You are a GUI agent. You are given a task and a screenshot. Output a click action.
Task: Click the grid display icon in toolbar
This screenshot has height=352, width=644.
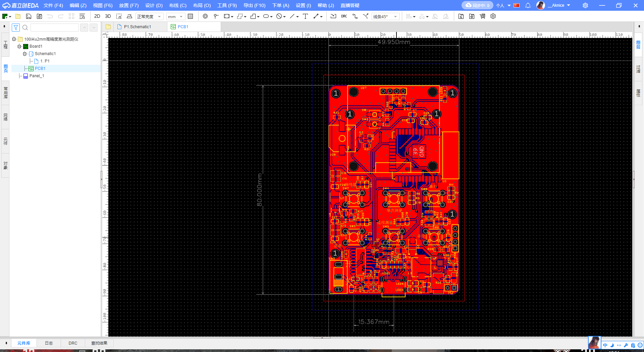click(191, 16)
